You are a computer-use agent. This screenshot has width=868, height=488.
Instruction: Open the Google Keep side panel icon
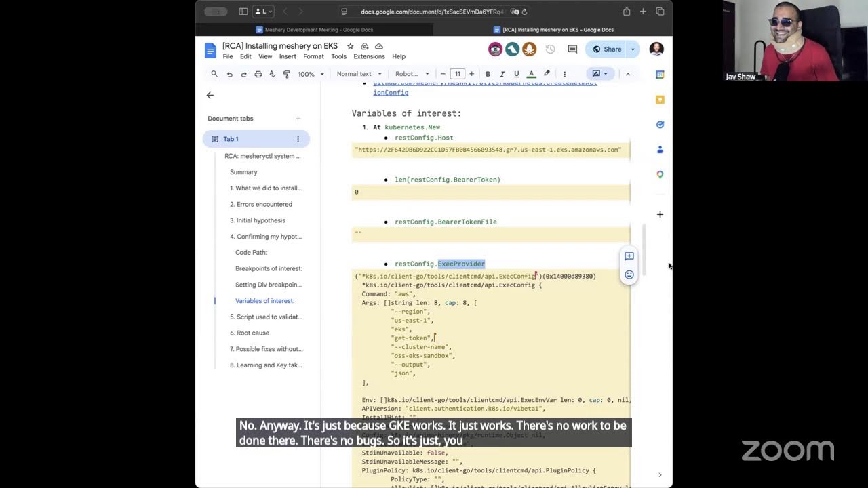point(660,100)
